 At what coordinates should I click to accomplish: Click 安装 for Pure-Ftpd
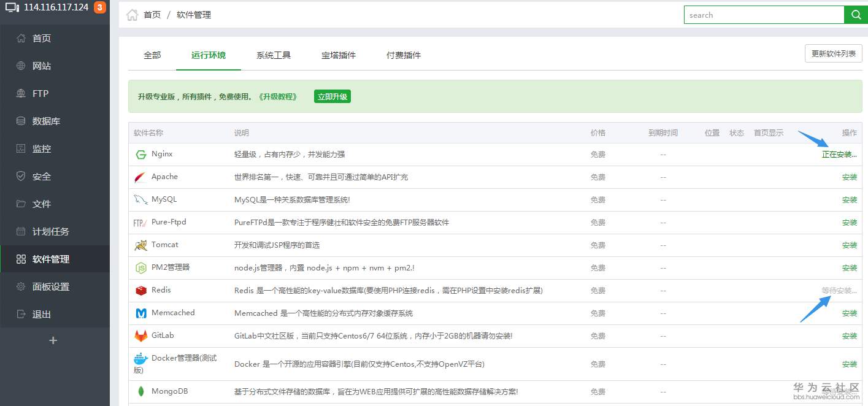850,223
